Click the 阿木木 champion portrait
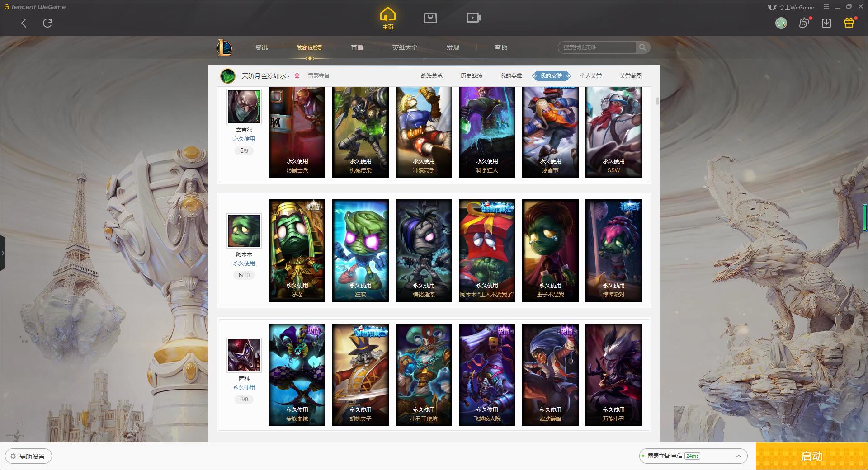This screenshot has width=868, height=470. tap(244, 231)
